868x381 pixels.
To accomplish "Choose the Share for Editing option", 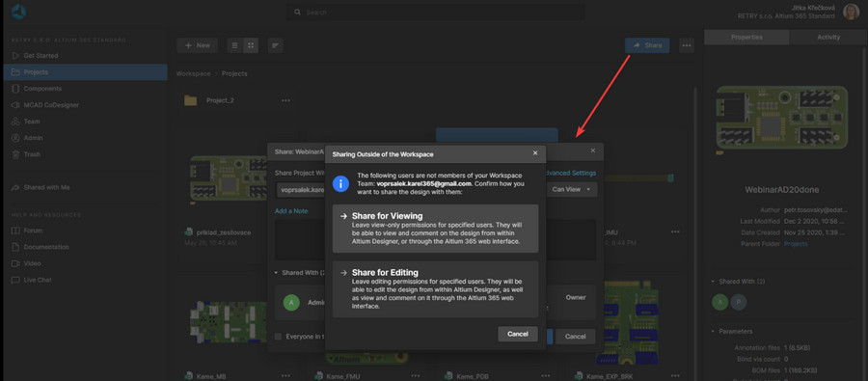I will coord(435,289).
